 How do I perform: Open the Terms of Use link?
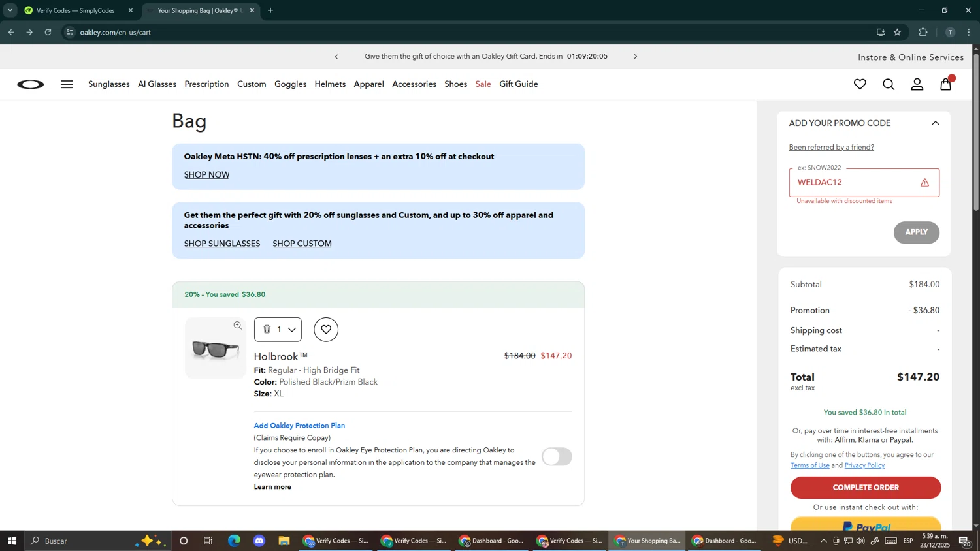[809, 465]
